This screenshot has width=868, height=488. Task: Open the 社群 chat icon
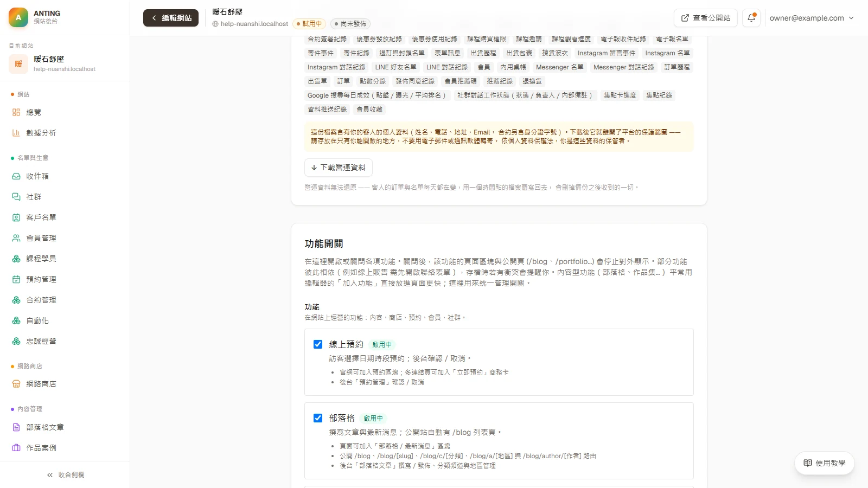point(16,197)
